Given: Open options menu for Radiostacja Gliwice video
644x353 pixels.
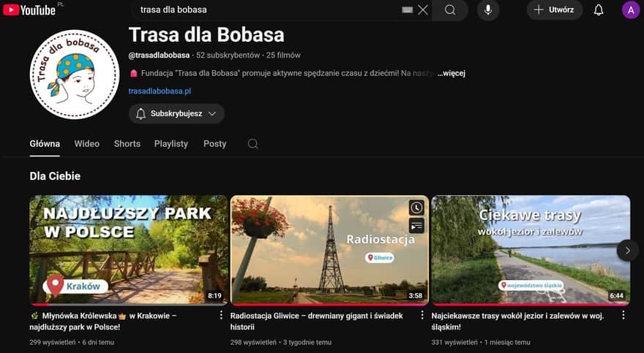Looking at the screenshot, I should 422,315.
